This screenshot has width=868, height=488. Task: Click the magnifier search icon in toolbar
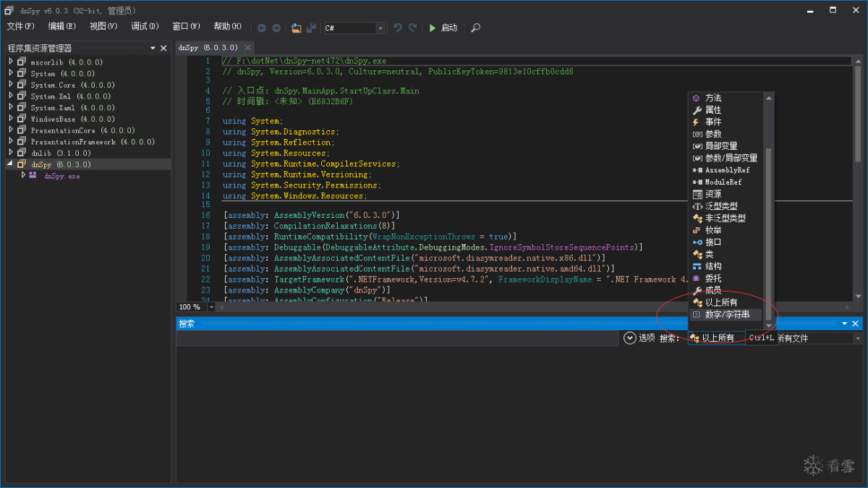click(x=475, y=28)
